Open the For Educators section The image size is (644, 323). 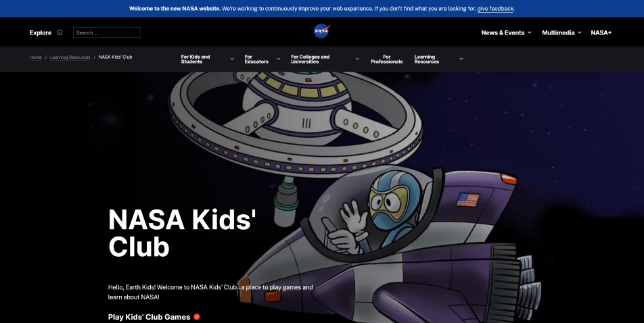[x=256, y=59]
